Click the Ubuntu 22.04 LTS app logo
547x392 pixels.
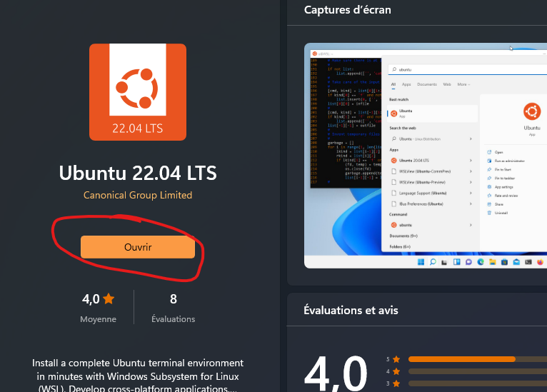(138, 92)
